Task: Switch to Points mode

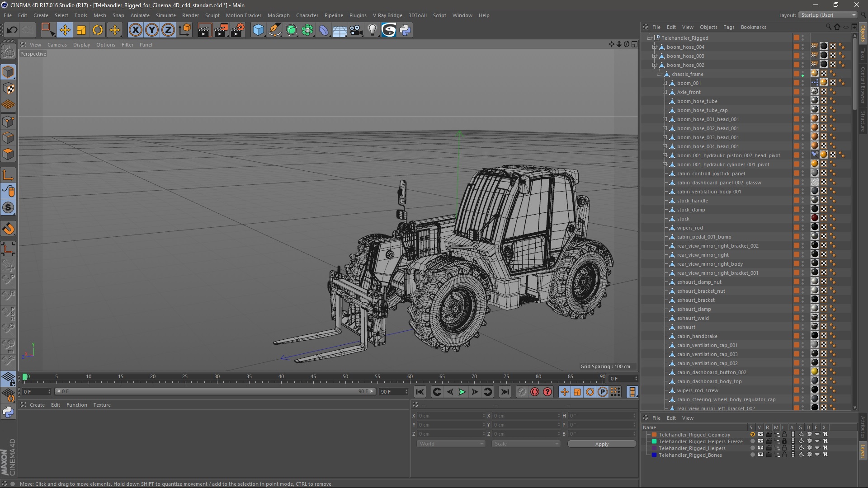Action: tap(8, 121)
